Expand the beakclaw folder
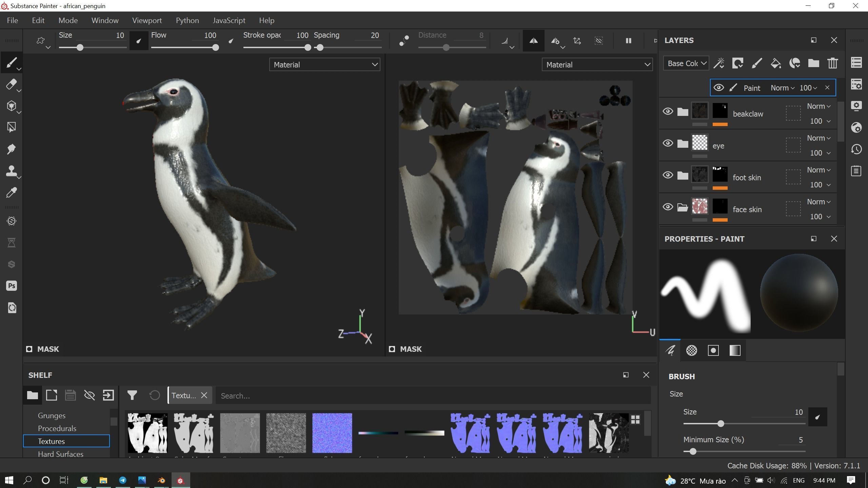Screen dimensions: 868x488 (682, 111)
